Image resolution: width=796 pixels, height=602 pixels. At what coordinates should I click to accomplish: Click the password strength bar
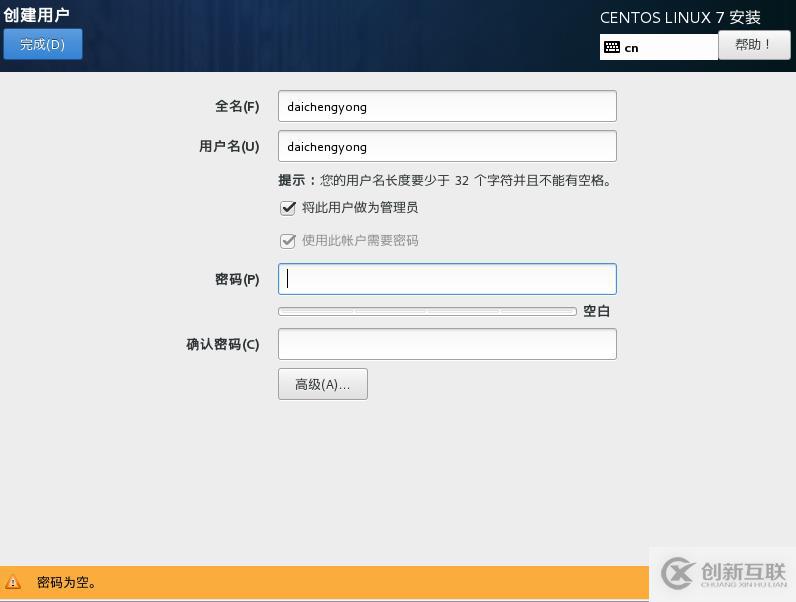coord(427,311)
